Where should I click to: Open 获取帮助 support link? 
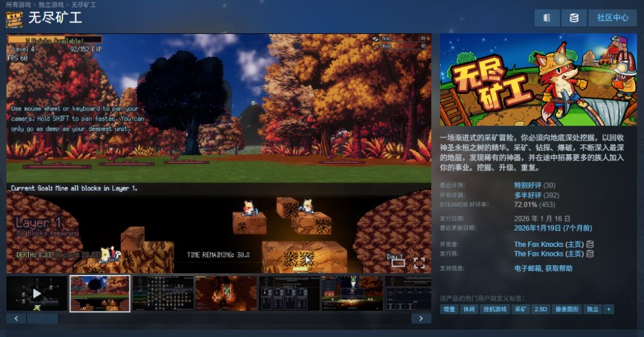(559, 268)
